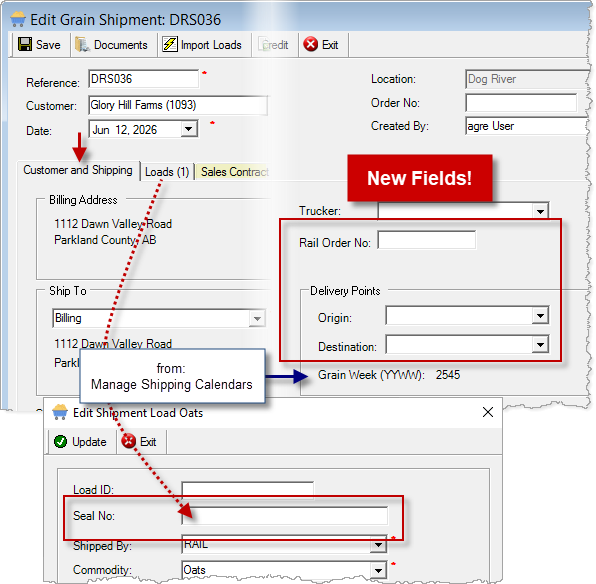Click the grain cart icon in the Edit Grain Shipment title bar
Viewport: 596px width, 584px height.
pos(17,19)
